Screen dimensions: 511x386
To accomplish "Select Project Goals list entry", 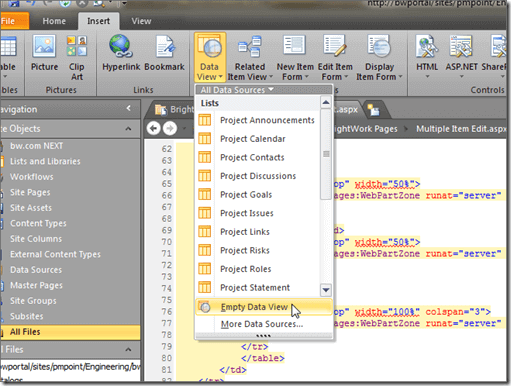I will tap(258, 194).
